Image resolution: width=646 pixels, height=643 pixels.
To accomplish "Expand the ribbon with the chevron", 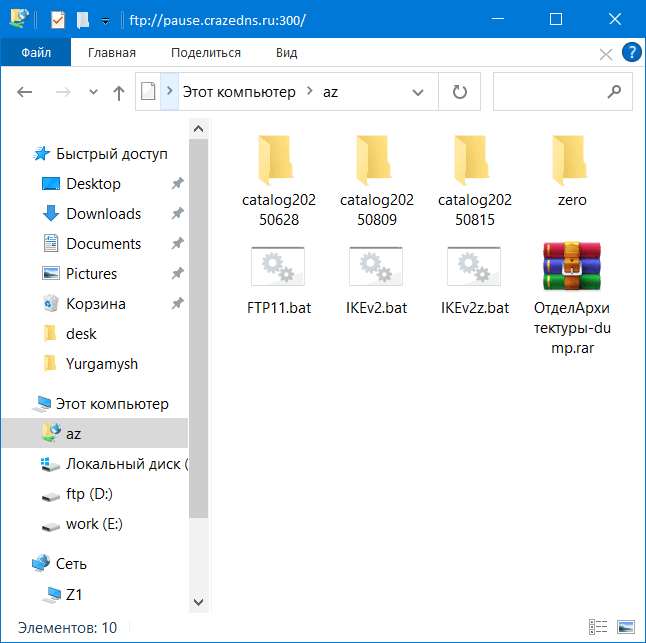I will [x=606, y=53].
